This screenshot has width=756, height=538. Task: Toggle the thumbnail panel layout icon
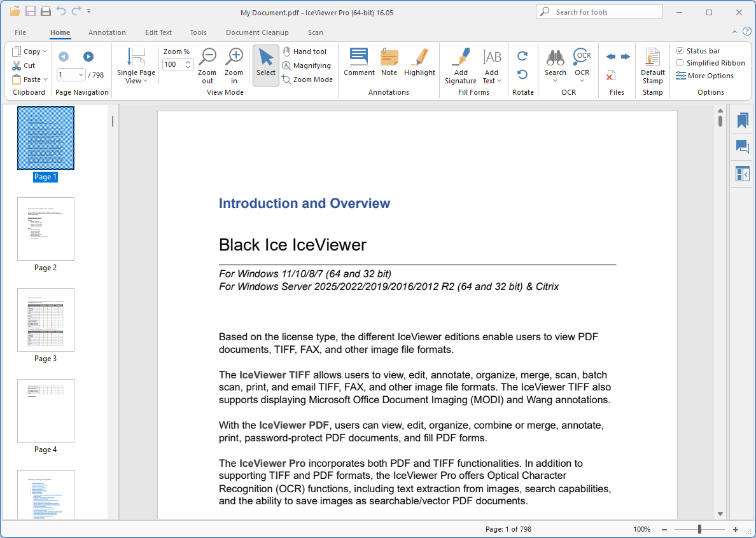(743, 174)
